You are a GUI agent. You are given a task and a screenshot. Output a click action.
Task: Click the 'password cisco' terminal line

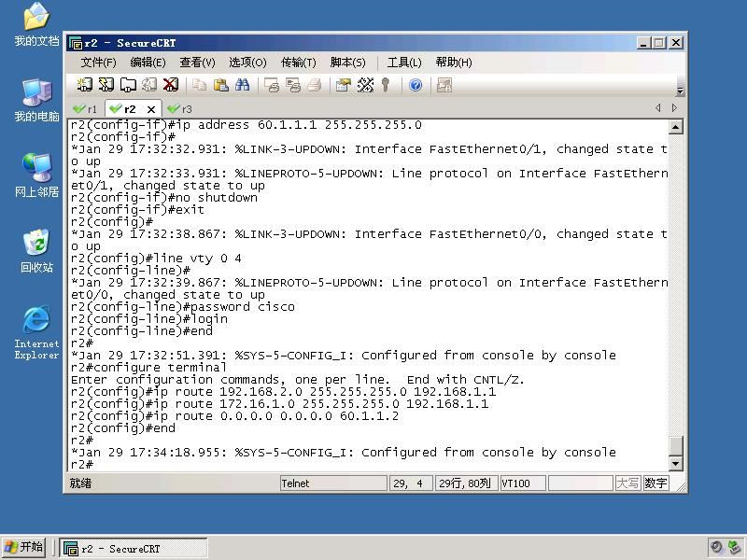[183, 307]
